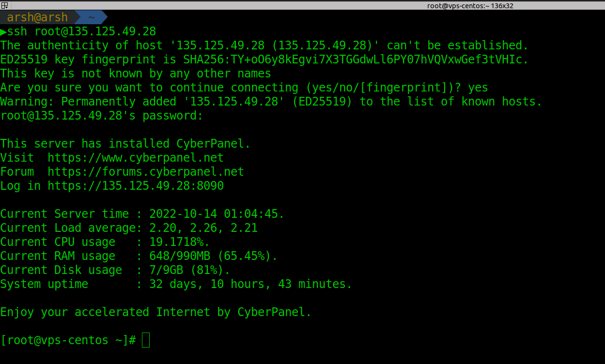Click the ED25519 SHA256 fingerprint string
The image size is (605, 364).
[x=356, y=60]
